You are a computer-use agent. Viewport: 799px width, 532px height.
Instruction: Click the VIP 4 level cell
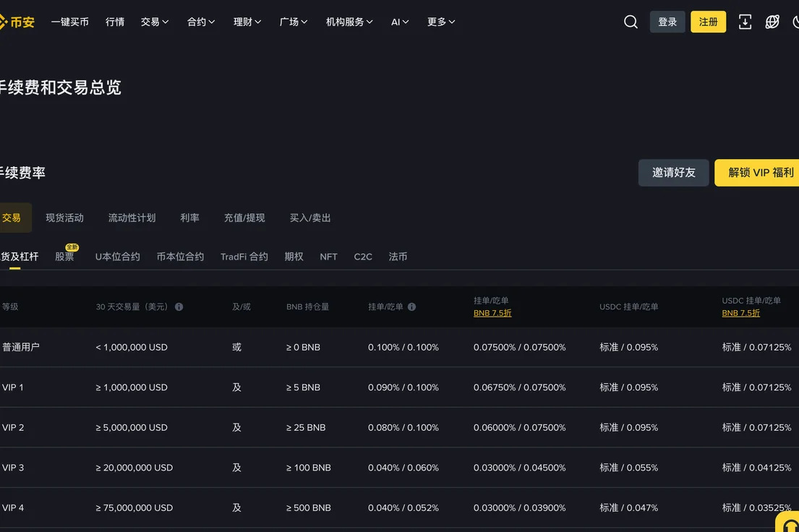13,508
